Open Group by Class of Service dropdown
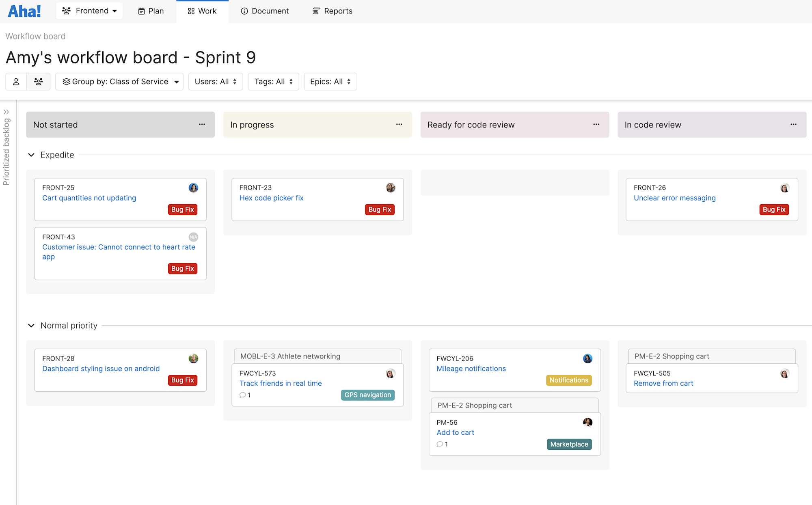 coord(119,82)
